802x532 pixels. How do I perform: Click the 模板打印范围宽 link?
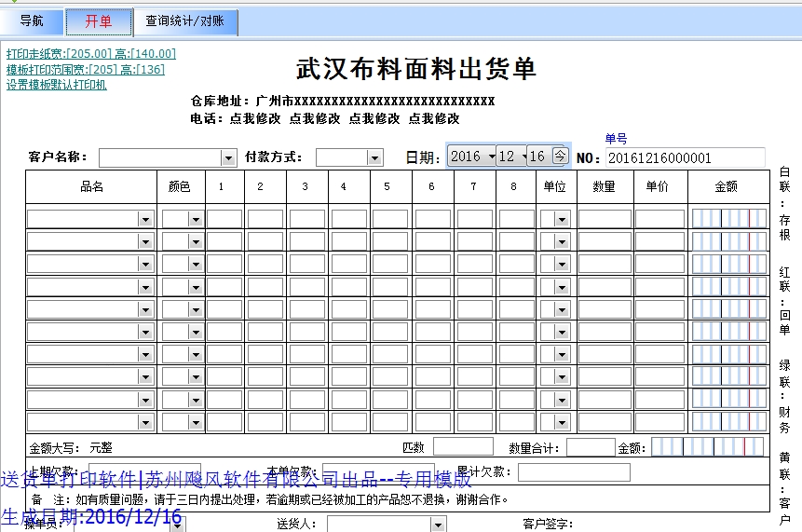point(86,70)
